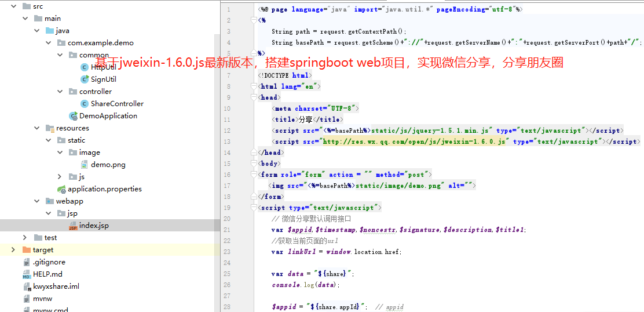
Task: Click the webapp folder icon
Action: (x=50, y=201)
